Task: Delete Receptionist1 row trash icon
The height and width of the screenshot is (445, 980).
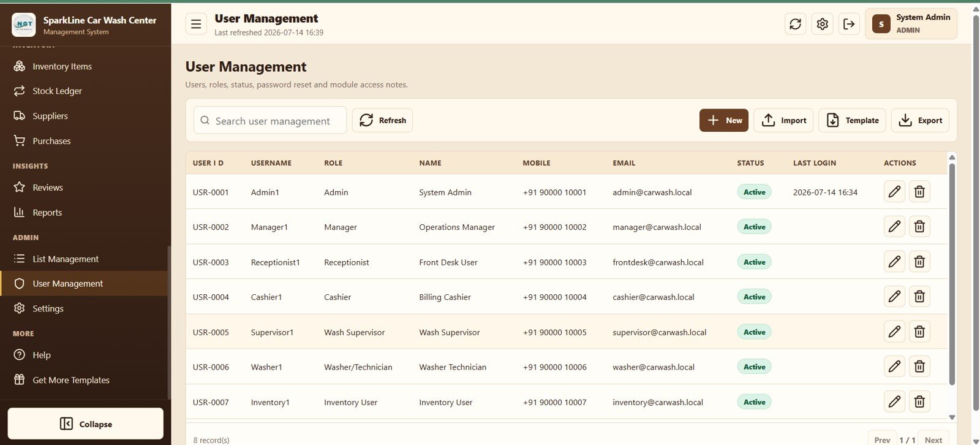Action: 919,262
